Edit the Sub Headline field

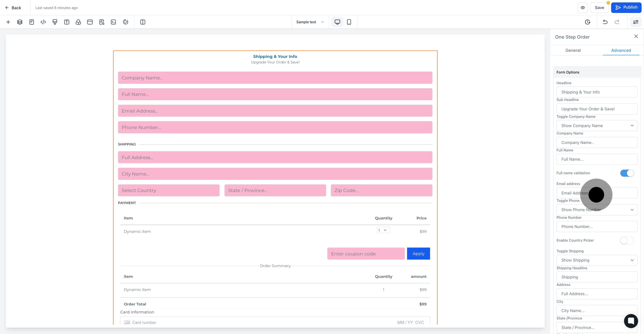coord(597,109)
